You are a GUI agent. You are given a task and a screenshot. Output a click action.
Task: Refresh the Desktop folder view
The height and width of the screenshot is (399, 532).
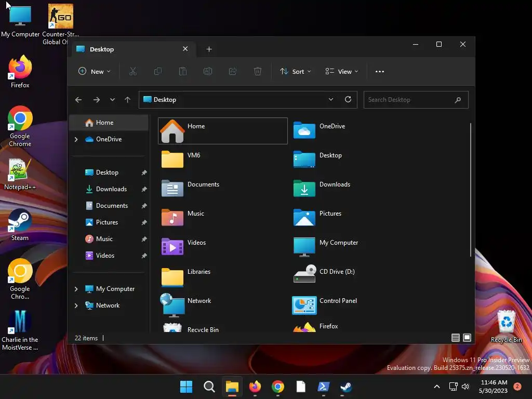coord(348,99)
